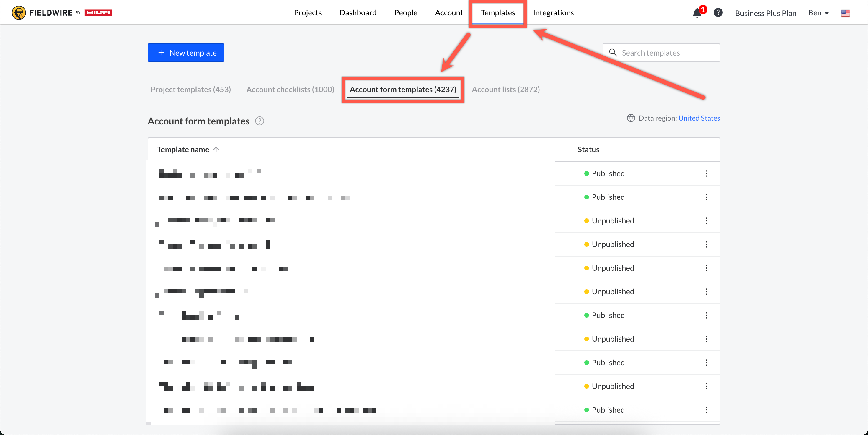Switch to Project templates tab
This screenshot has width=868, height=435.
[x=190, y=89]
